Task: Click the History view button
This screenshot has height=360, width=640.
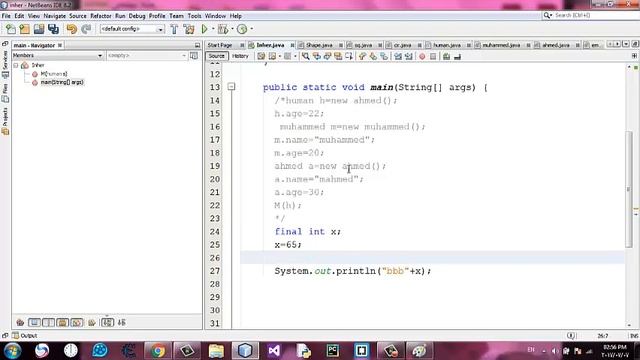Action: 240,56
